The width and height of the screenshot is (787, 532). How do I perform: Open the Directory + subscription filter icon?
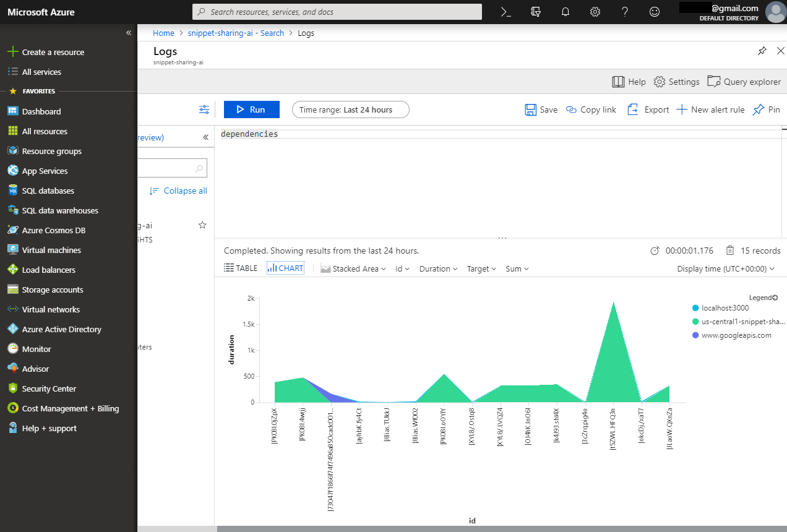(x=536, y=12)
